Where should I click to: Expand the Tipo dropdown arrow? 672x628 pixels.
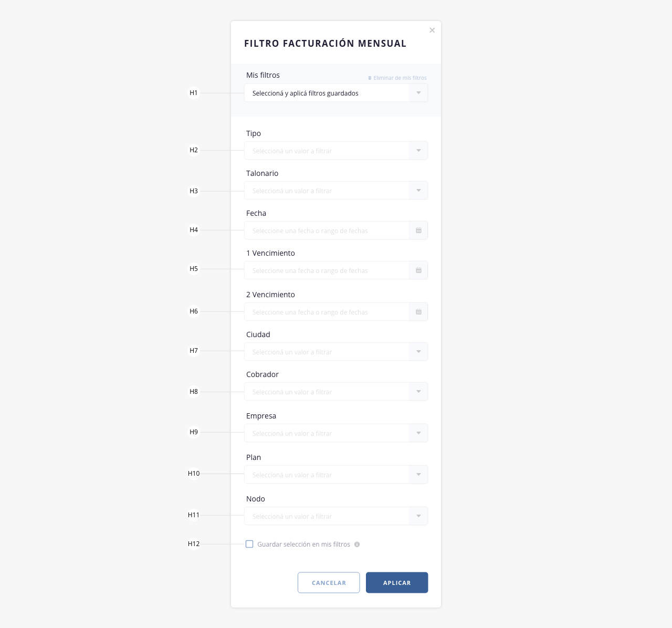click(418, 151)
